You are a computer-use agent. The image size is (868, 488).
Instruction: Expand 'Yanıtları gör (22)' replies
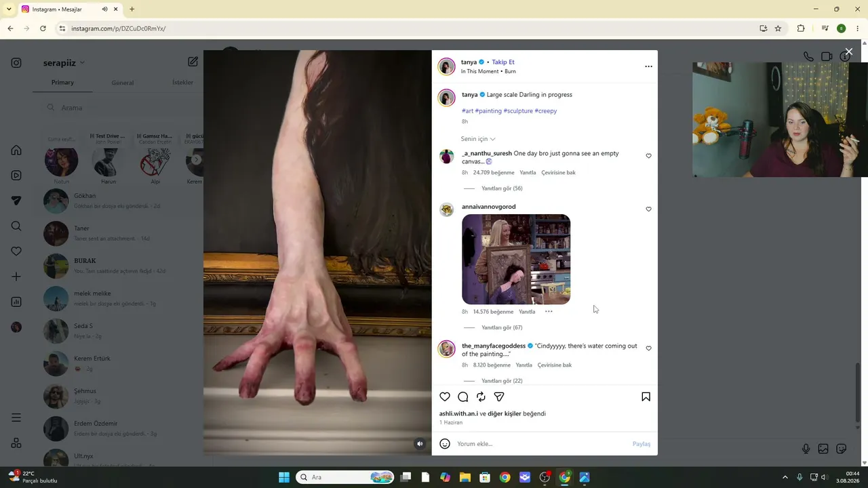click(502, 381)
